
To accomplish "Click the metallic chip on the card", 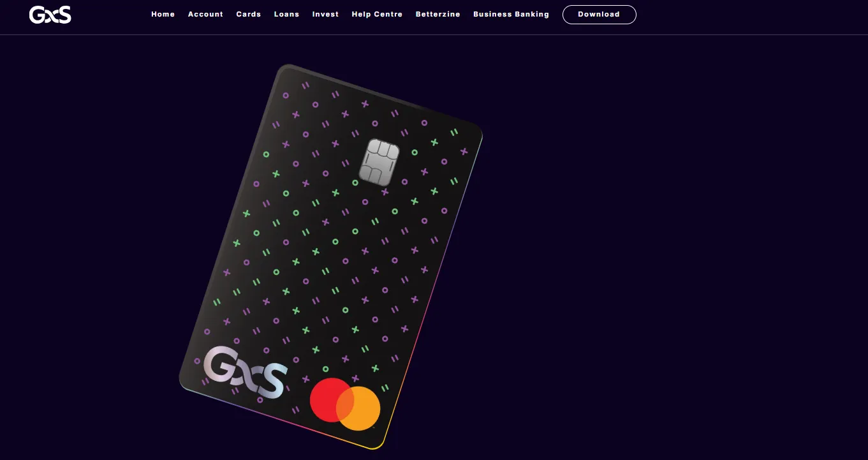I will click(379, 162).
